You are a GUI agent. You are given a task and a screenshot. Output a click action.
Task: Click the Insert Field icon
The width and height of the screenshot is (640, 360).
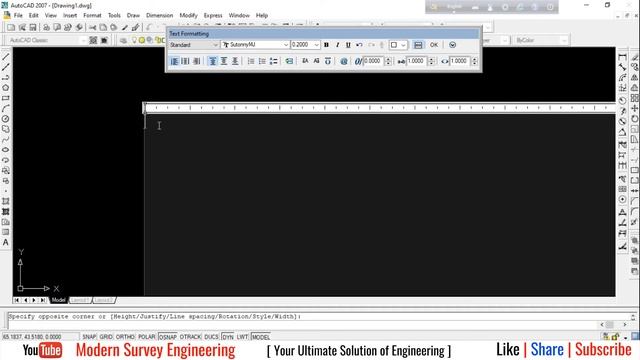coord(289,61)
